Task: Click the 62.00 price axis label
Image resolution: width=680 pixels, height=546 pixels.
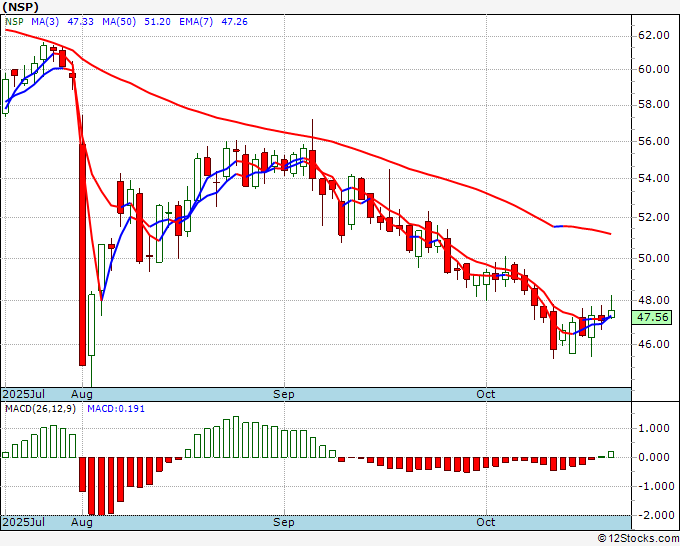Action: (x=654, y=35)
